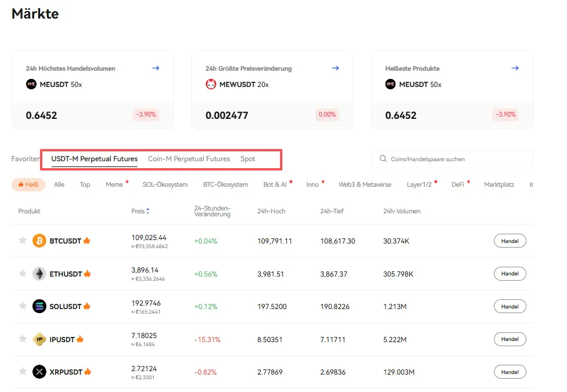Open Heißeste Produkte arrow link
Image resolution: width=567 pixels, height=392 pixels.
(515, 68)
